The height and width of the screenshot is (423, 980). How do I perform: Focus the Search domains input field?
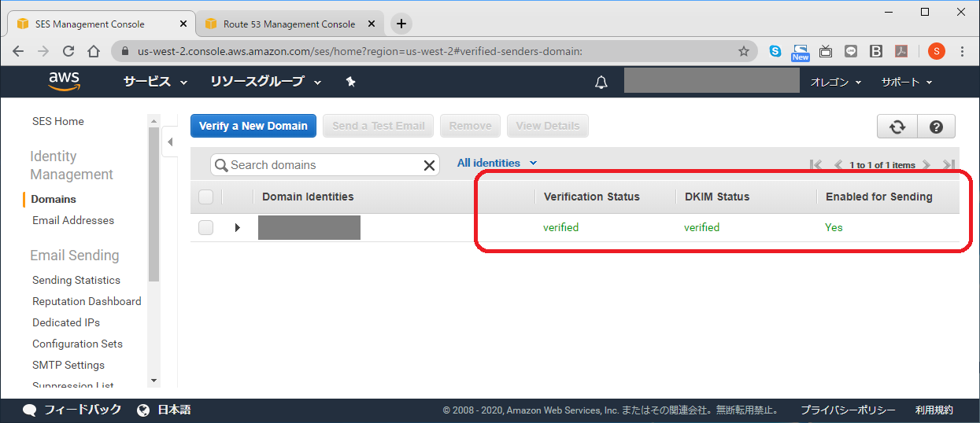(x=325, y=165)
